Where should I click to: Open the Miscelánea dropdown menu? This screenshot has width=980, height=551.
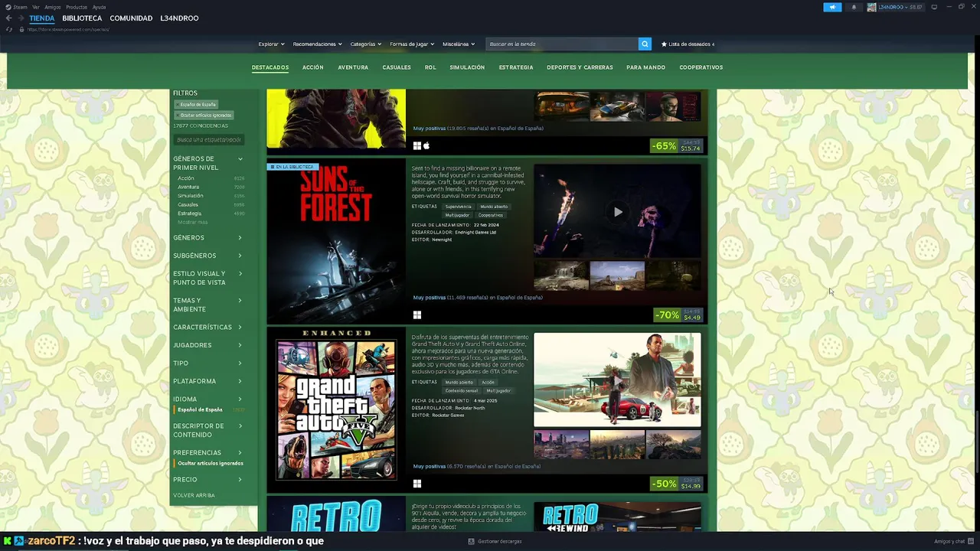459,44
